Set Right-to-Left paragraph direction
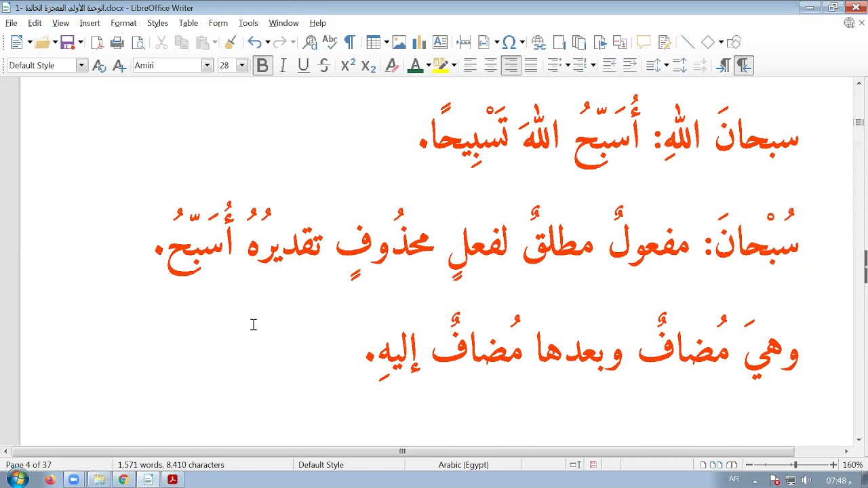Screen dimensions: 868x488 pos(744,65)
